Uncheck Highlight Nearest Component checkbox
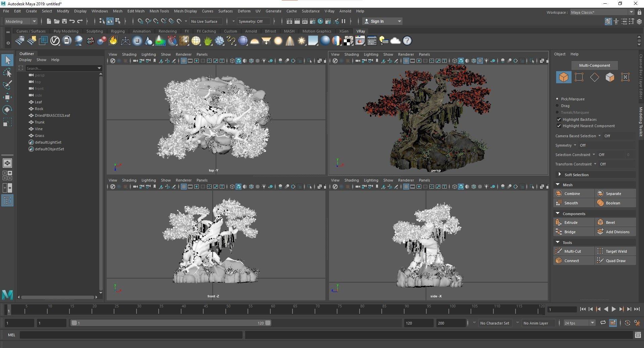The height and width of the screenshot is (348, 644). click(x=559, y=126)
